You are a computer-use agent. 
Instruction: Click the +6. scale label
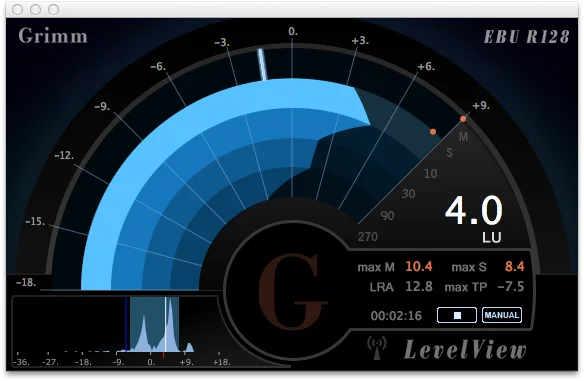tap(426, 67)
